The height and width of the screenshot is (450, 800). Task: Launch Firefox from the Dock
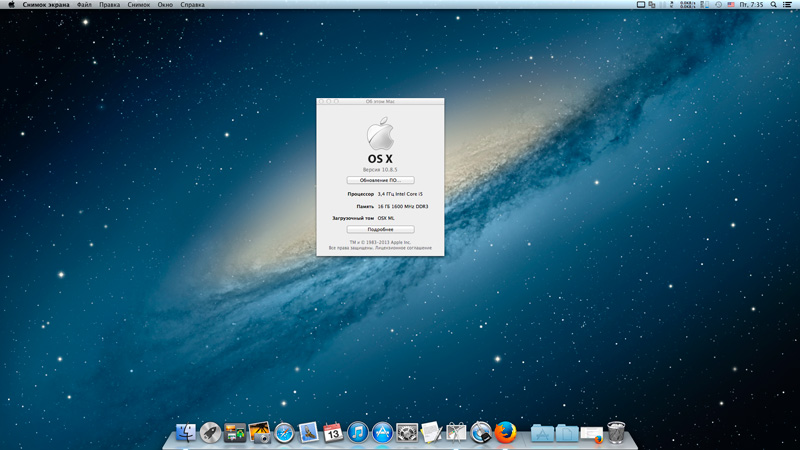(x=505, y=433)
